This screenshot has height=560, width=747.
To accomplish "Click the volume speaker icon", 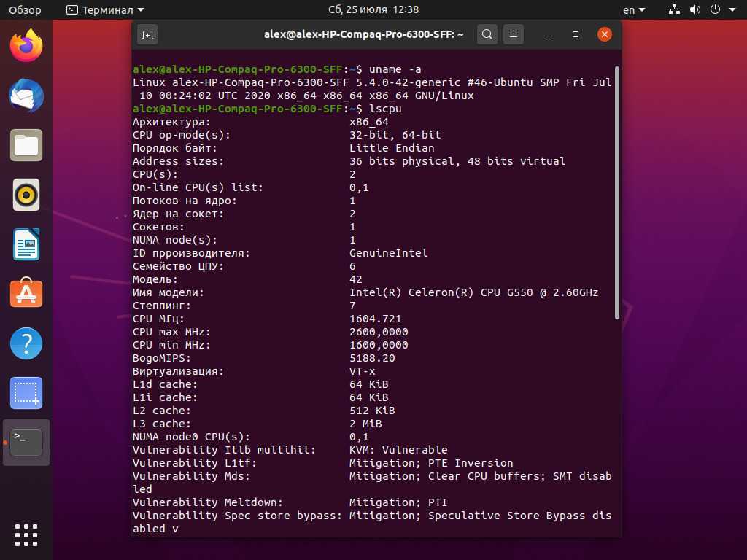I will (695, 9).
